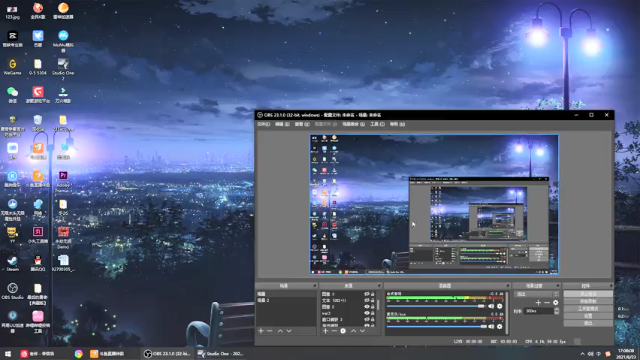This screenshot has width=640, height=360.
Task: Open the Recycle Bin on the desktop
Action: click(38, 123)
